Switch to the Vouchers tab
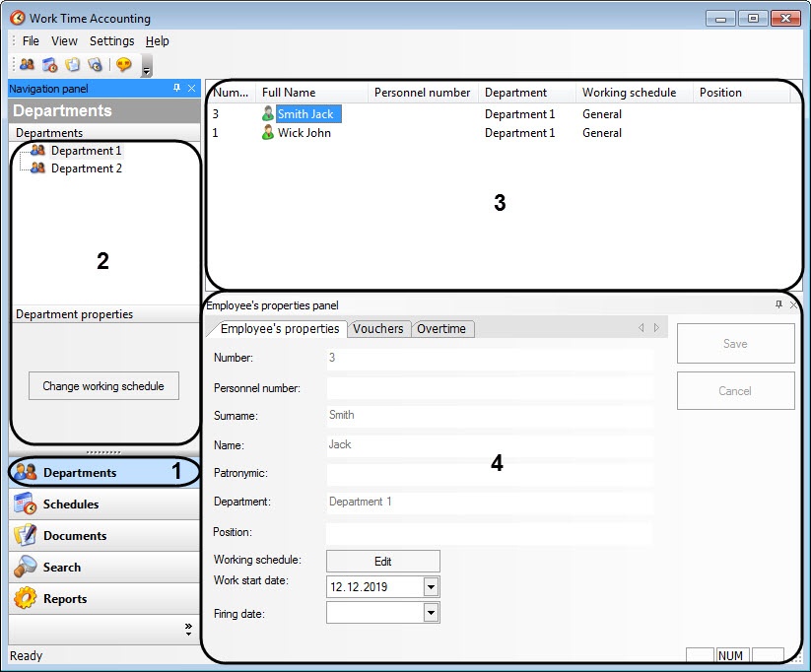The image size is (811, 672). click(378, 329)
